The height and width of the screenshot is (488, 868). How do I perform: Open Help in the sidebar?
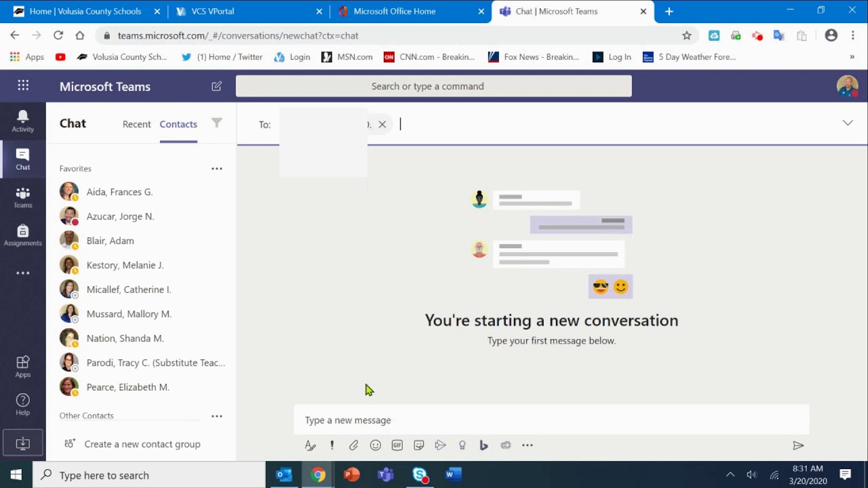[22, 405]
